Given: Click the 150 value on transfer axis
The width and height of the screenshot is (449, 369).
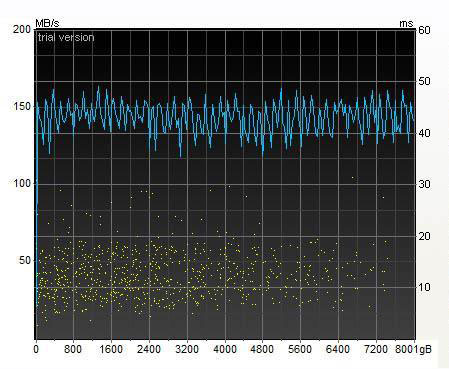Looking at the screenshot, I should tap(22, 106).
